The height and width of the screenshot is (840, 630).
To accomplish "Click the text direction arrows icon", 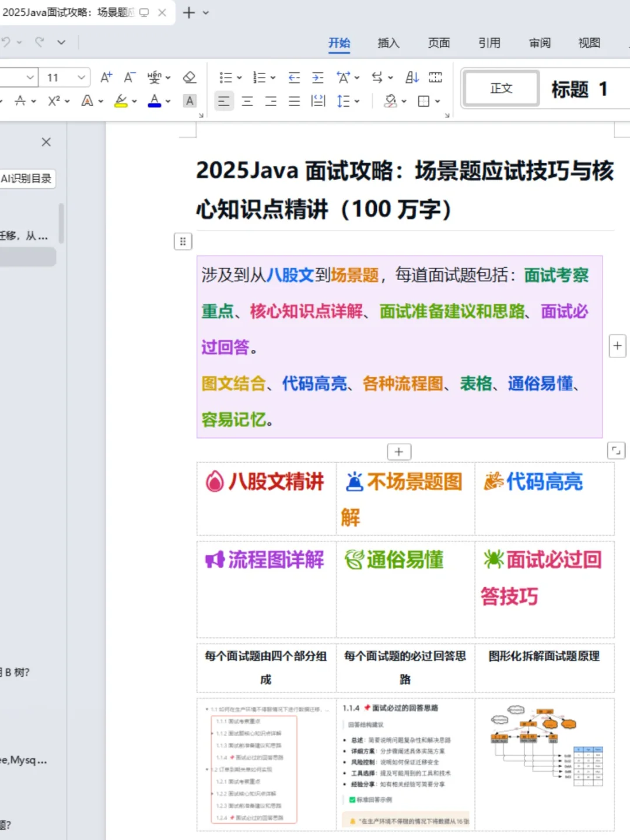I will (377, 77).
